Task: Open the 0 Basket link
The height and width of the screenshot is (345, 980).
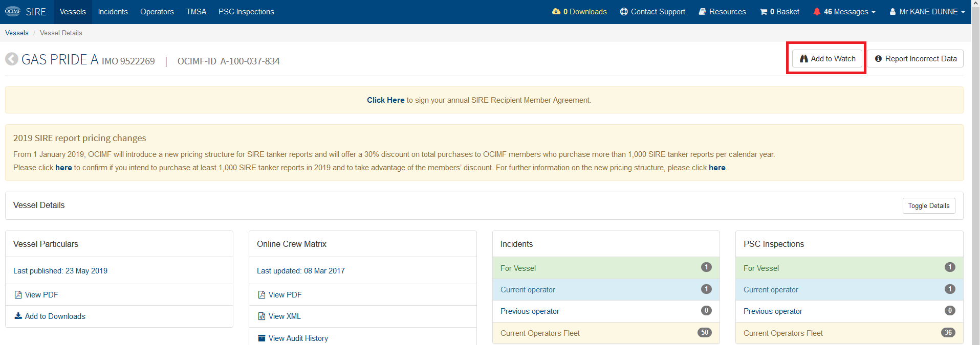Action: click(779, 12)
